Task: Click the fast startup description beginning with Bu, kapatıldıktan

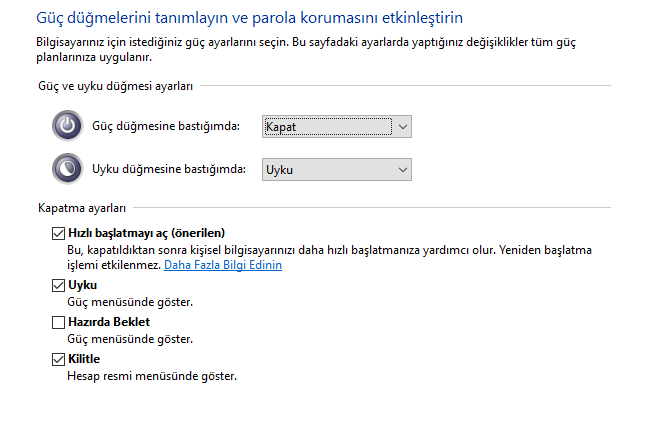Action: coord(300,250)
